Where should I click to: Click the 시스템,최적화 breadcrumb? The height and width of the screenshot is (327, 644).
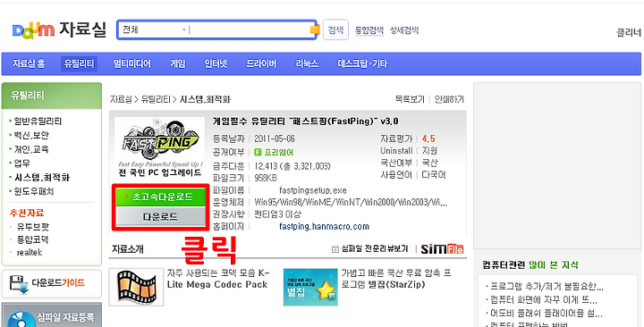pos(205,99)
